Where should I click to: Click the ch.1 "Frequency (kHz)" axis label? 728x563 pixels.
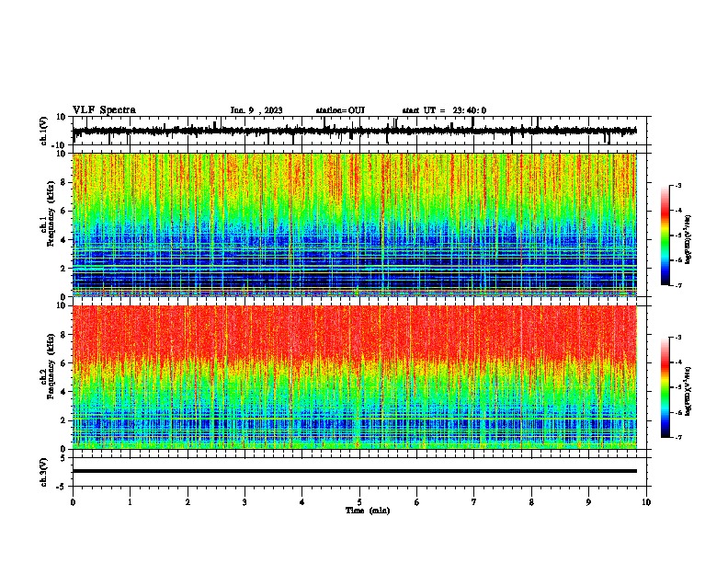(x=51, y=213)
